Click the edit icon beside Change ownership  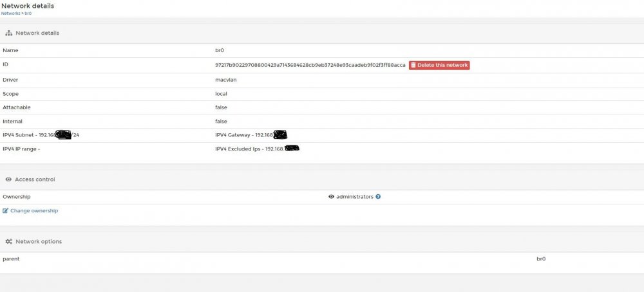[5, 211]
